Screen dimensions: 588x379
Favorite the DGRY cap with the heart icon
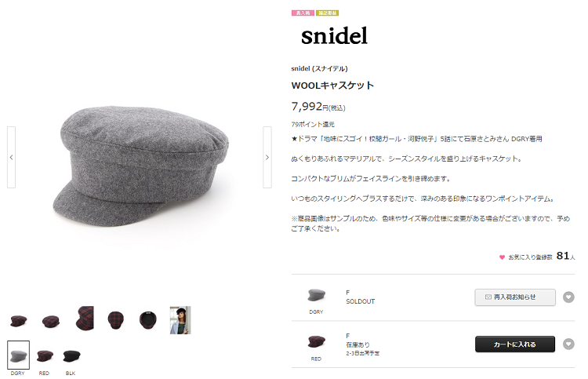(x=568, y=297)
